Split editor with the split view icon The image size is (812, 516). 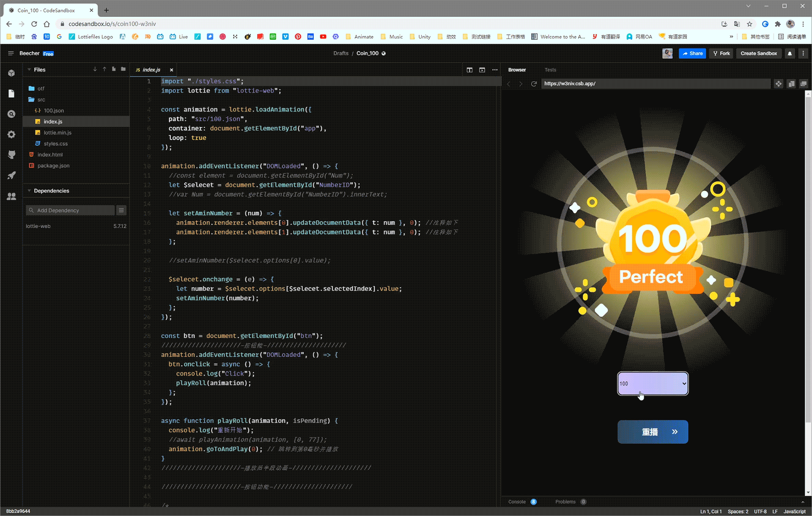[469, 70]
